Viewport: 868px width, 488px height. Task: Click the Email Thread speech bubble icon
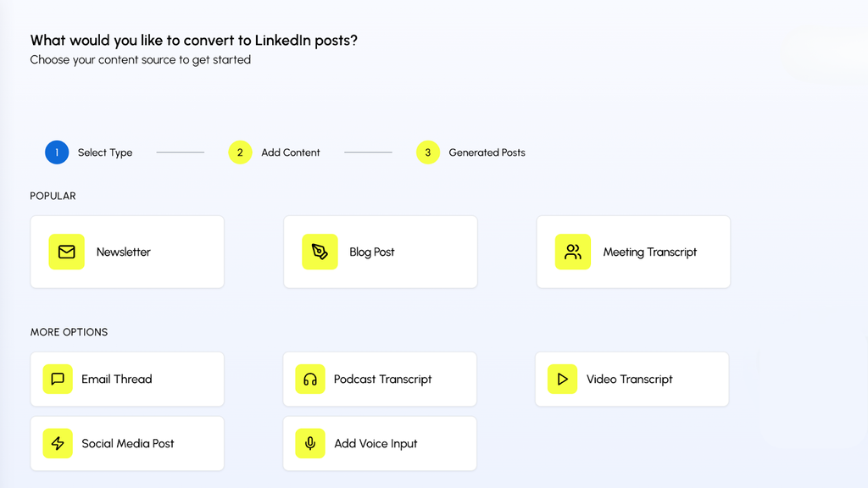(57, 379)
